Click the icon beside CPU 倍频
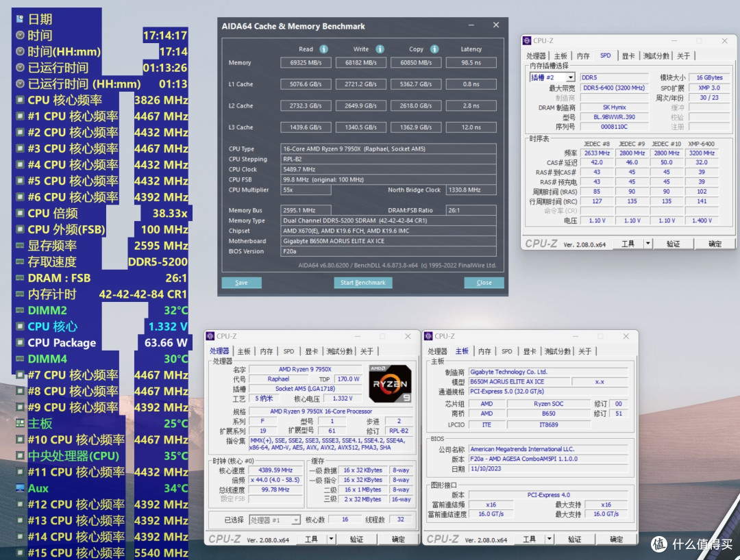The height and width of the screenshot is (560, 740). click(20, 213)
